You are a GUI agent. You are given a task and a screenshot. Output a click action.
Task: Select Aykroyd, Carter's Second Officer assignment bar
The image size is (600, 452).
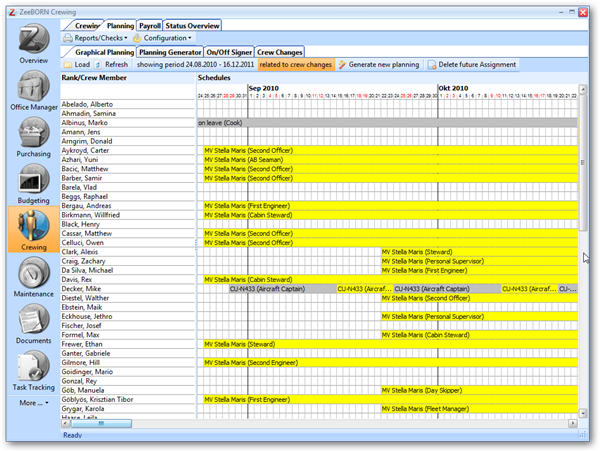tap(391, 150)
